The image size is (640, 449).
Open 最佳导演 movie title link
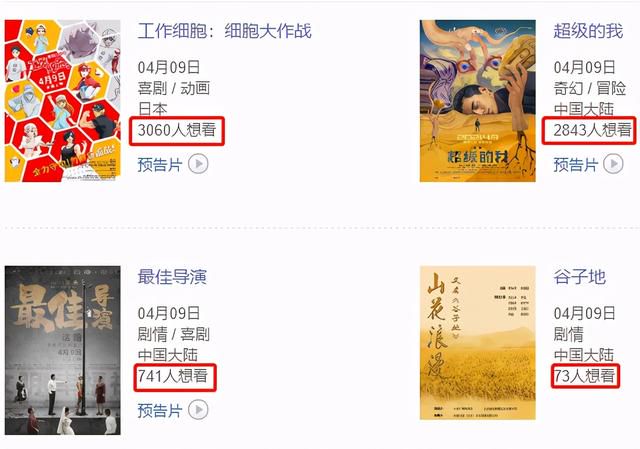[x=172, y=277]
